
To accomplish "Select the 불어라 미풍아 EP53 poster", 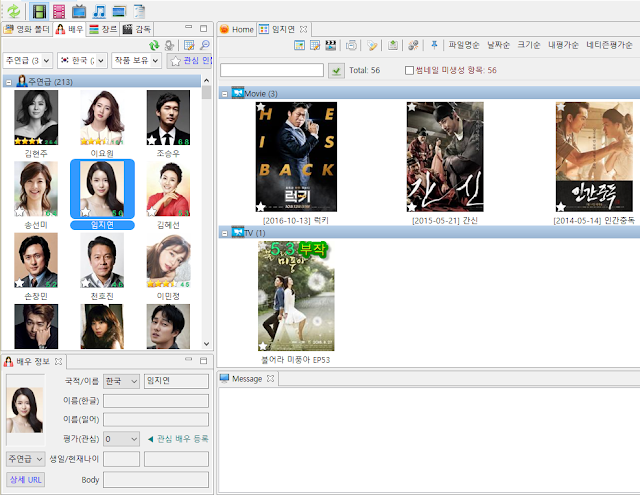I will [296, 296].
